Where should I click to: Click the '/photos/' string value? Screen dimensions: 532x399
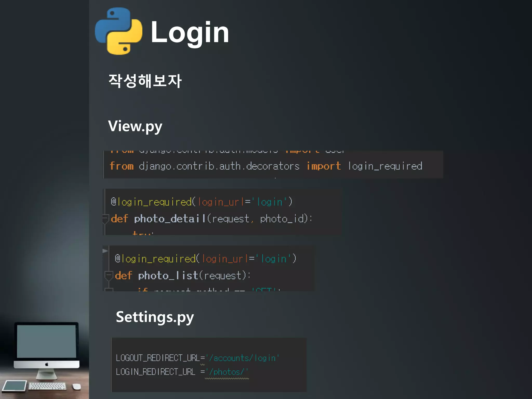coord(227,372)
